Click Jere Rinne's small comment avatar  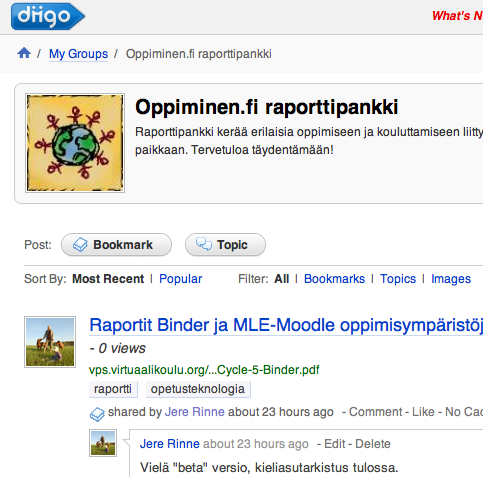click(103, 443)
